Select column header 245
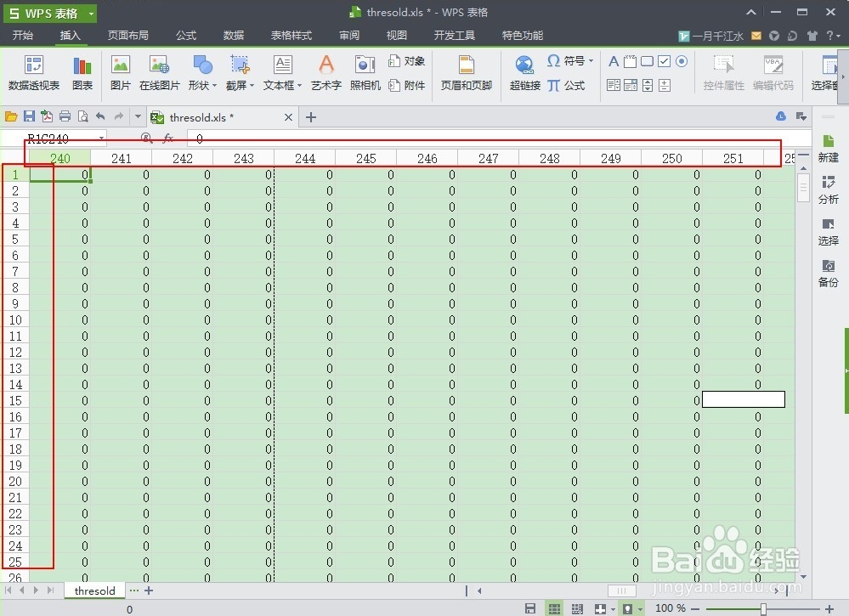This screenshot has width=849, height=616. (366, 158)
